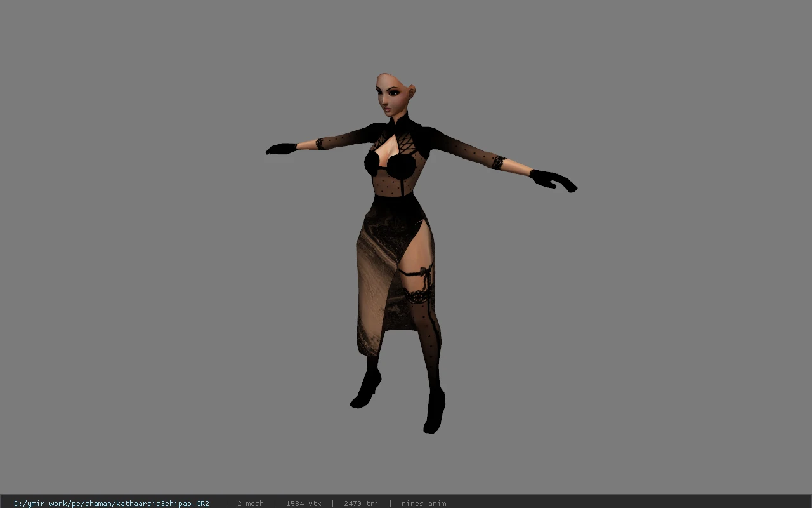
Task: Click the '2 mesh' status entry
Action: tap(251, 504)
